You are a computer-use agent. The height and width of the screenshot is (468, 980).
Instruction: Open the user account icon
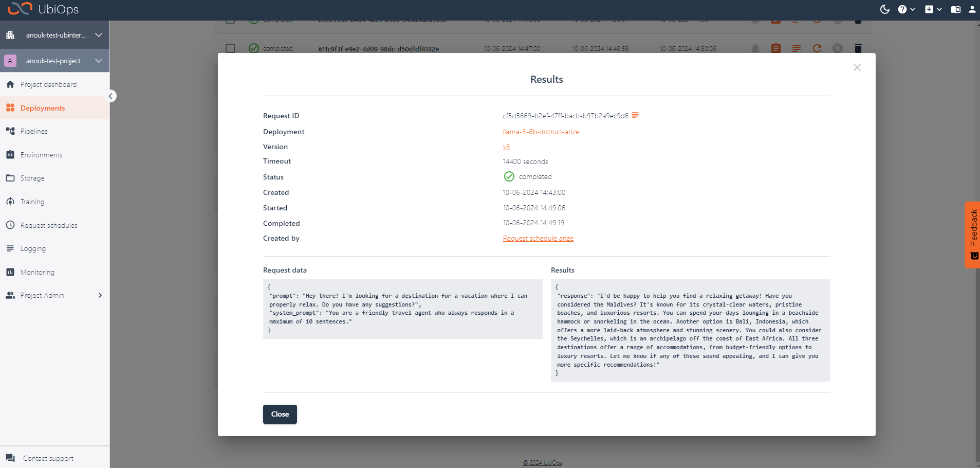point(972,9)
